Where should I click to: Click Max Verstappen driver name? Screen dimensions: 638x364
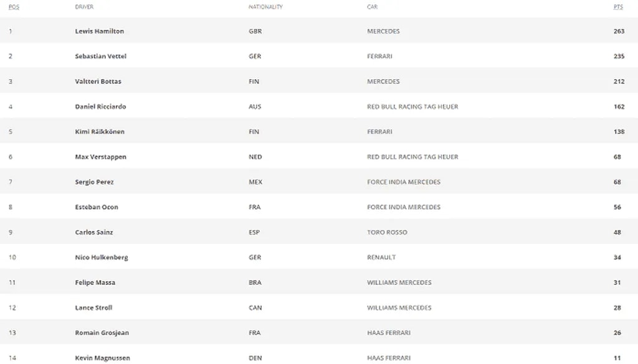point(100,157)
